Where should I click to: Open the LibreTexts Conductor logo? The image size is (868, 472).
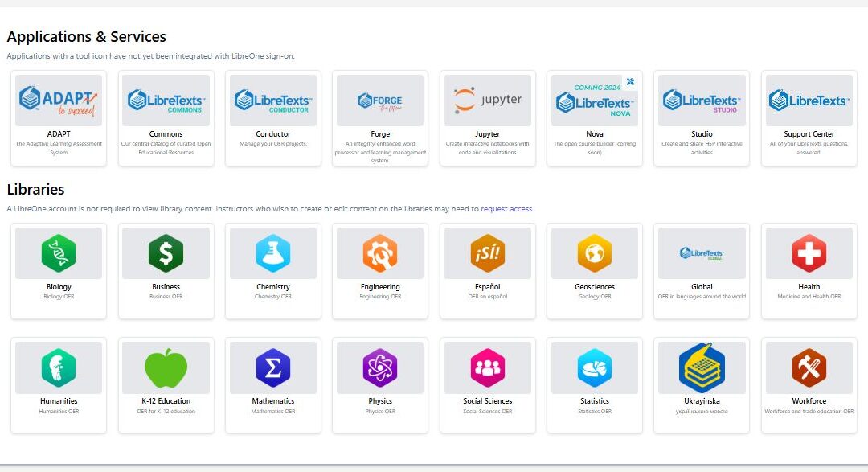tap(273, 101)
